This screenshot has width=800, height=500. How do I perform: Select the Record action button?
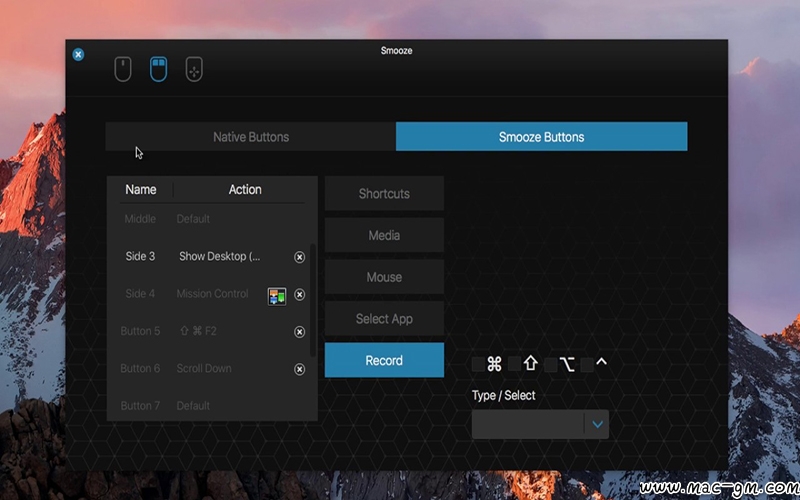(384, 360)
